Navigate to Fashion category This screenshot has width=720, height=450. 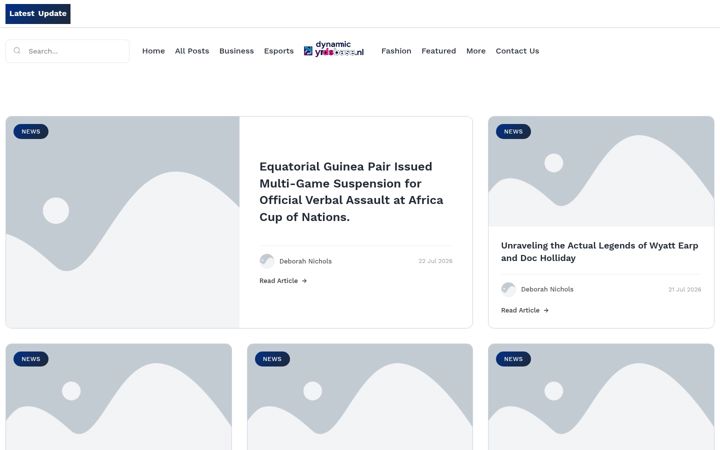pyautogui.click(x=396, y=51)
